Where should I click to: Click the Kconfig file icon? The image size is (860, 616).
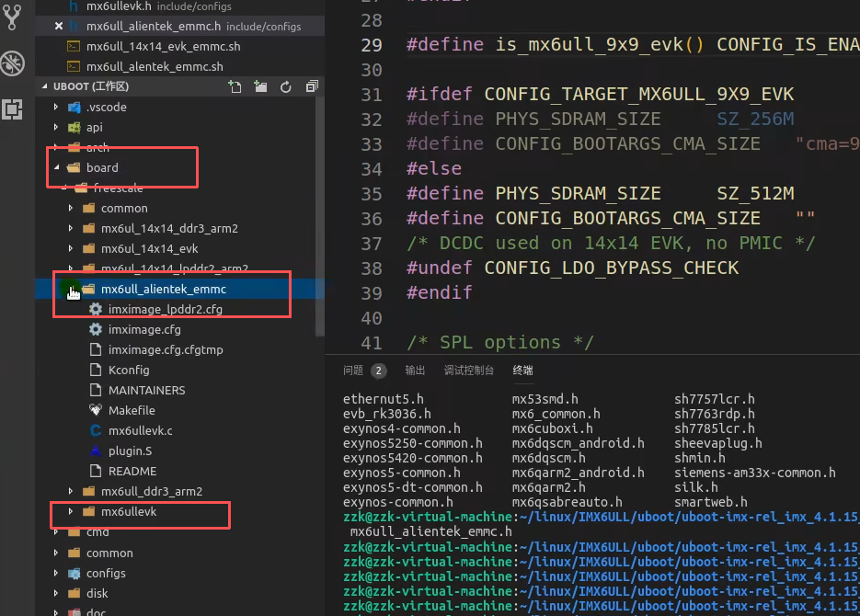96,370
